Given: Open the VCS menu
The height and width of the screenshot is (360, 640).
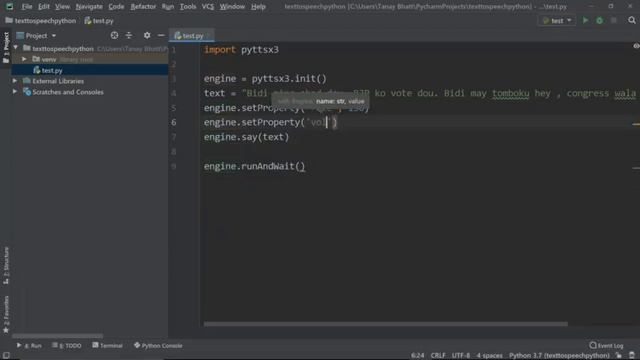Looking at the screenshot, I should point(208,7).
